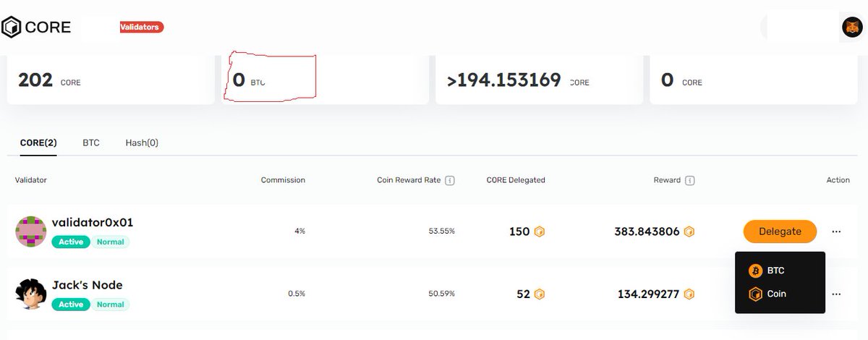Click the Delegate button for validator0x01
868x340 pixels.
(780, 231)
